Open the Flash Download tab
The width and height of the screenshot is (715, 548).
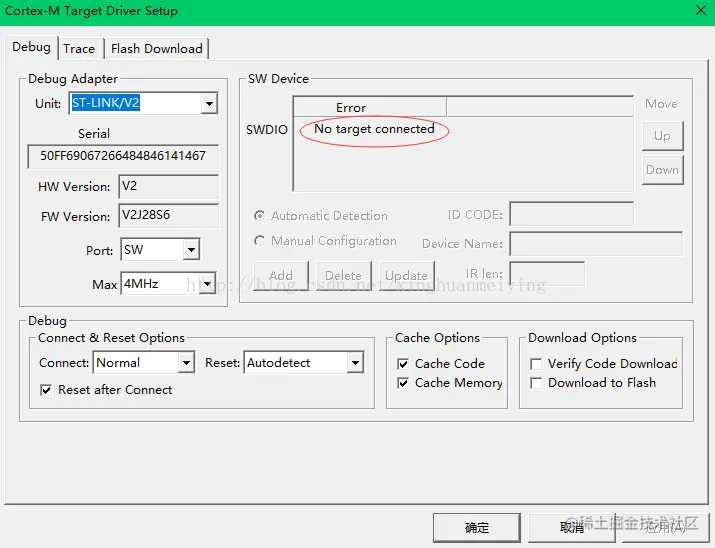pos(156,49)
